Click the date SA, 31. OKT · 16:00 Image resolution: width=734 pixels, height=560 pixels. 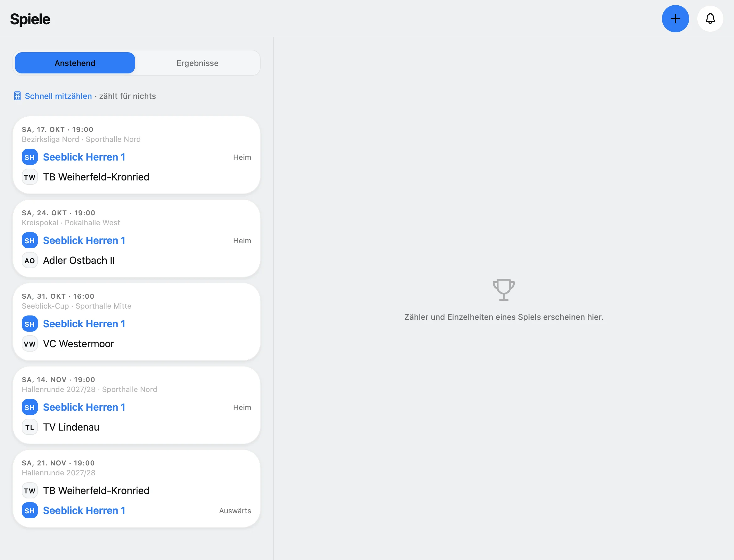pyautogui.click(x=58, y=296)
